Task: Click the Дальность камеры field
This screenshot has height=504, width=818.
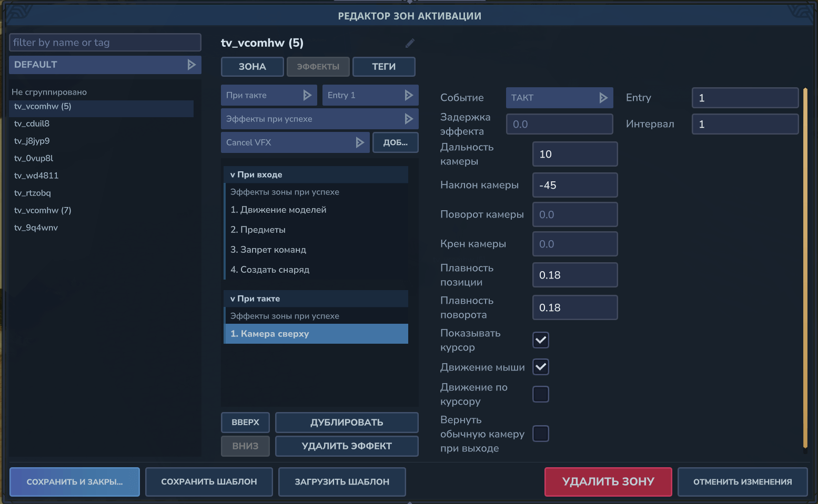Action: (575, 154)
